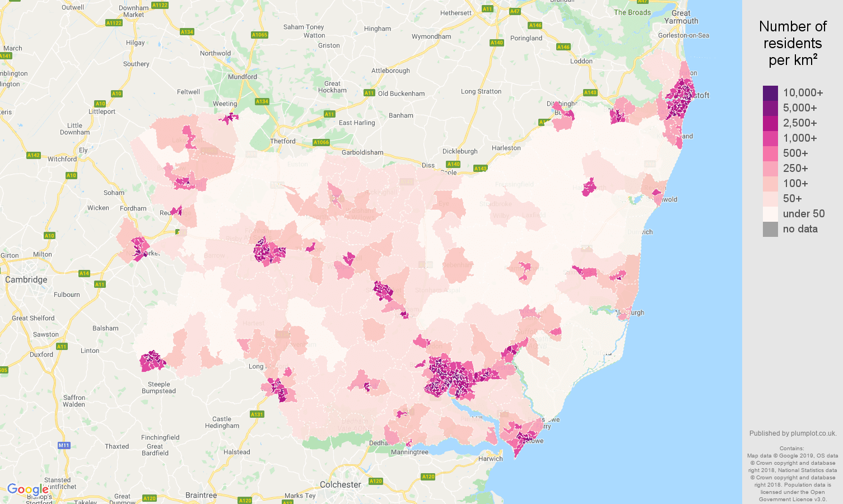Click the 2,500+ legend color swatch
The height and width of the screenshot is (504, 843).
770,123
